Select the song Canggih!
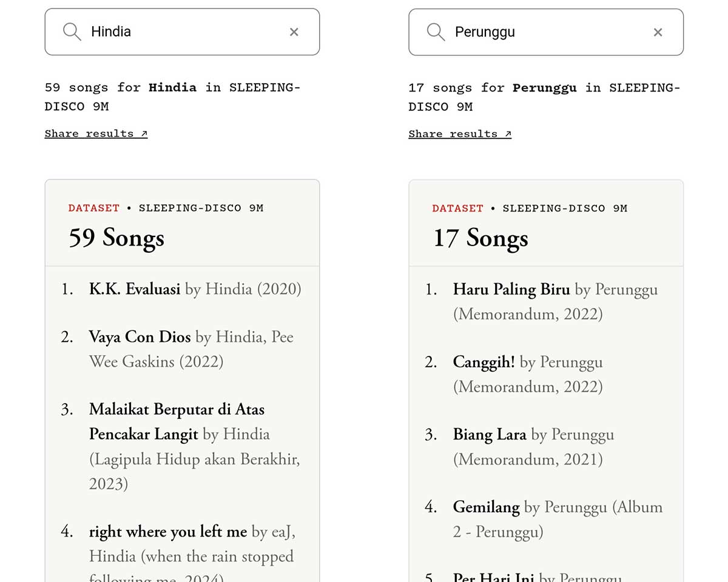 tap(484, 362)
